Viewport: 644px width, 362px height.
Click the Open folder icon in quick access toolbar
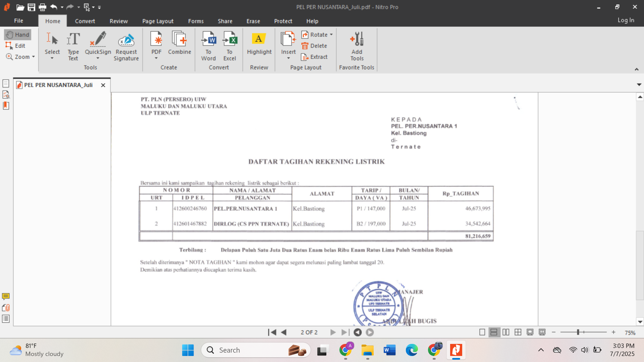(20, 7)
